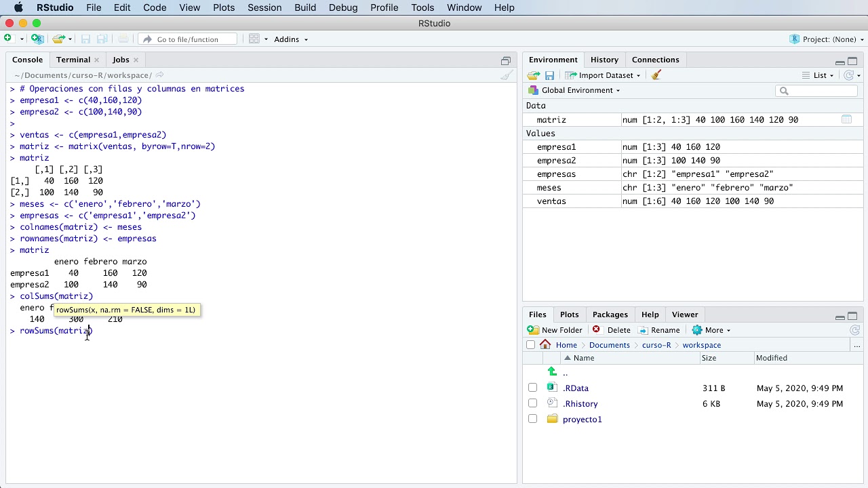Open the Documents breadcrumb link
Viewport: 868px width, 488px height.
pos(610,345)
